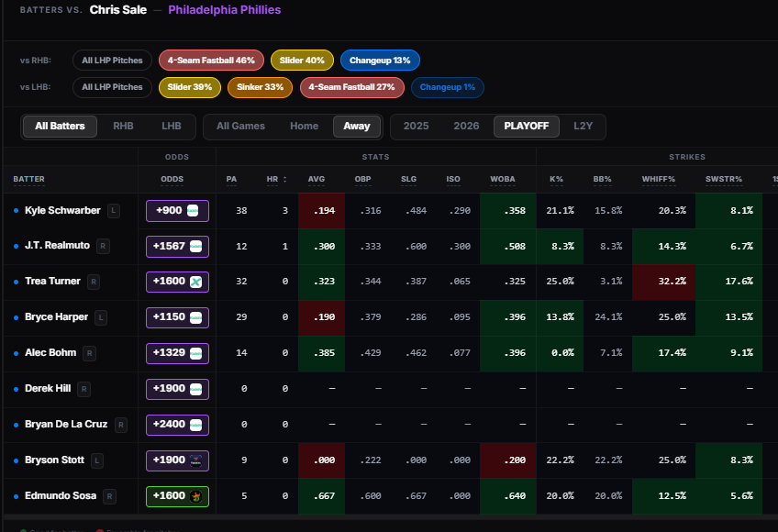Show All Games split

[x=240, y=126]
